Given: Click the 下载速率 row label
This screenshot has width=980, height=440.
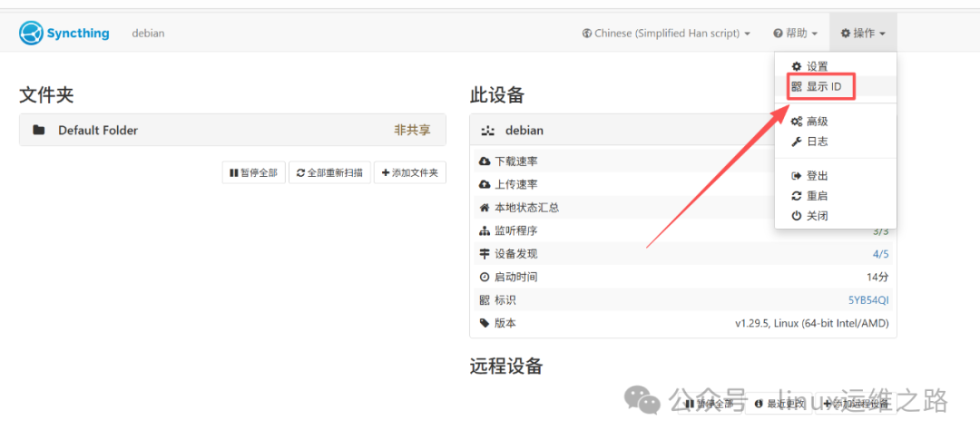Looking at the screenshot, I should (516, 161).
